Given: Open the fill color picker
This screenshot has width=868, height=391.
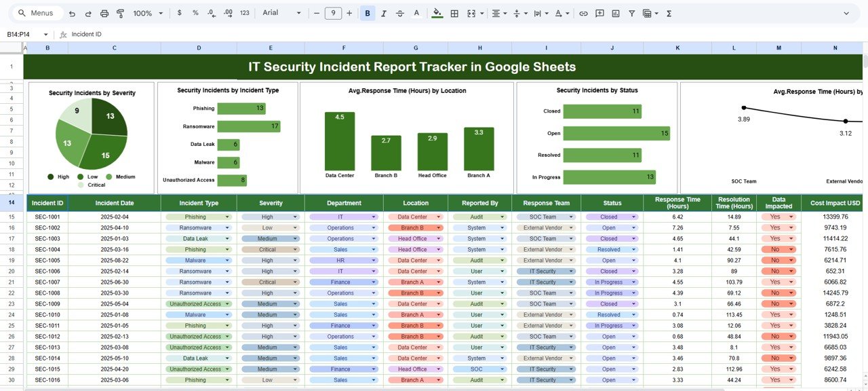Looking at the screenshot, I should (437, 13).
